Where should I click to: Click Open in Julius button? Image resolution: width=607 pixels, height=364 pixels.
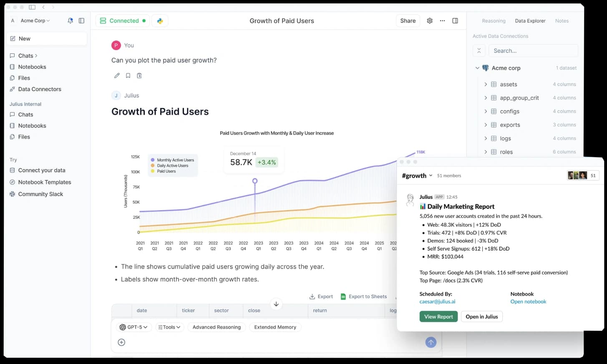pyautogui.click(x=482, y=317)
